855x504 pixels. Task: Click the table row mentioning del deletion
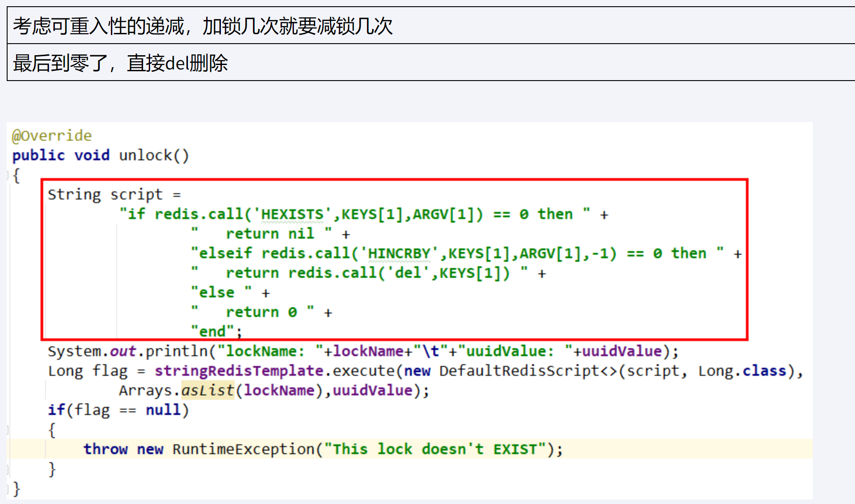point(120,63)
